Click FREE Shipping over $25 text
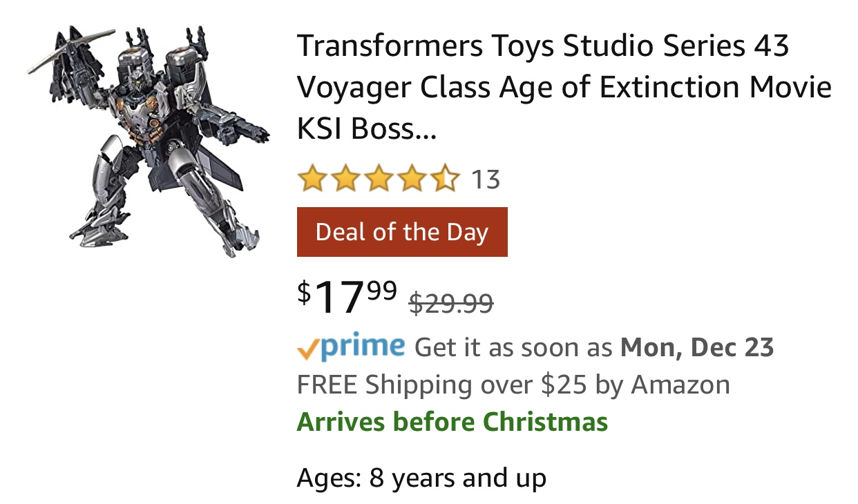858x504 pixels. pos(513,385)
